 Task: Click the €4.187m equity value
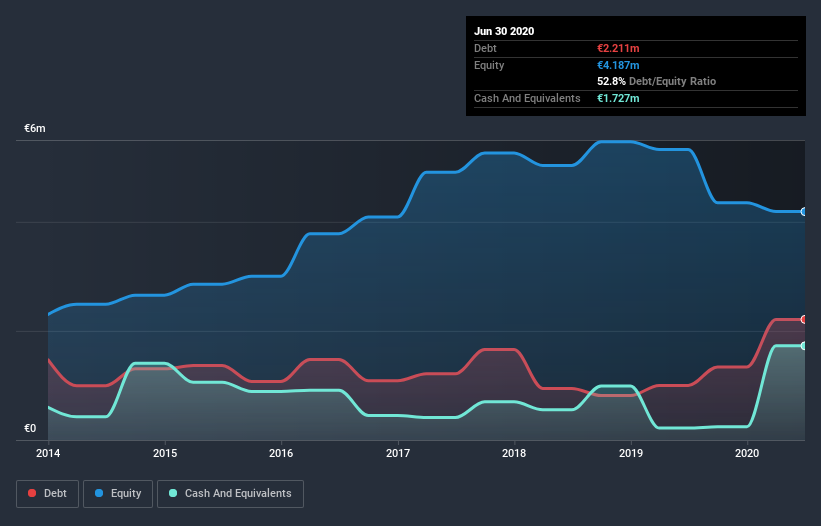(618, 65)
